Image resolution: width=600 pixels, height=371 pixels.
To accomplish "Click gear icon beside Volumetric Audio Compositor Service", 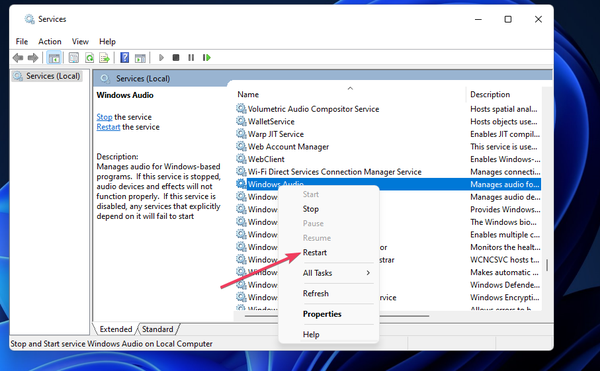I will (241, 109).
